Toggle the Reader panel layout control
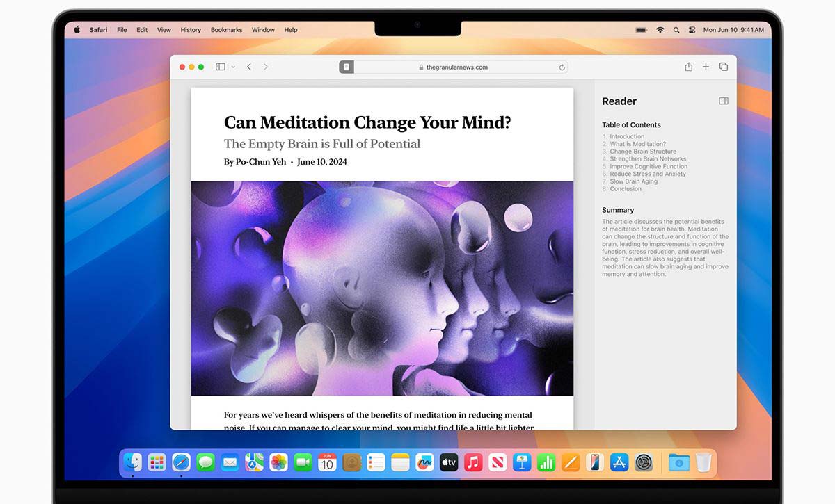This screenshot has width=835, height=504. pos(723,100)
